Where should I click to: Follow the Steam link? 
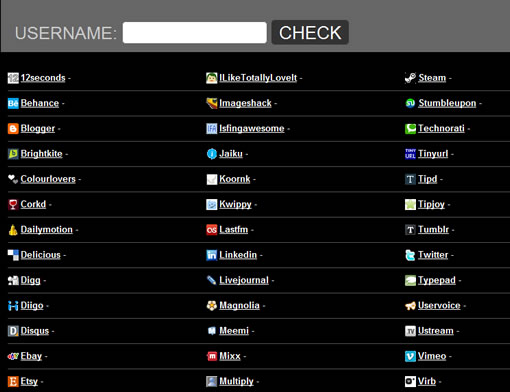432,78
